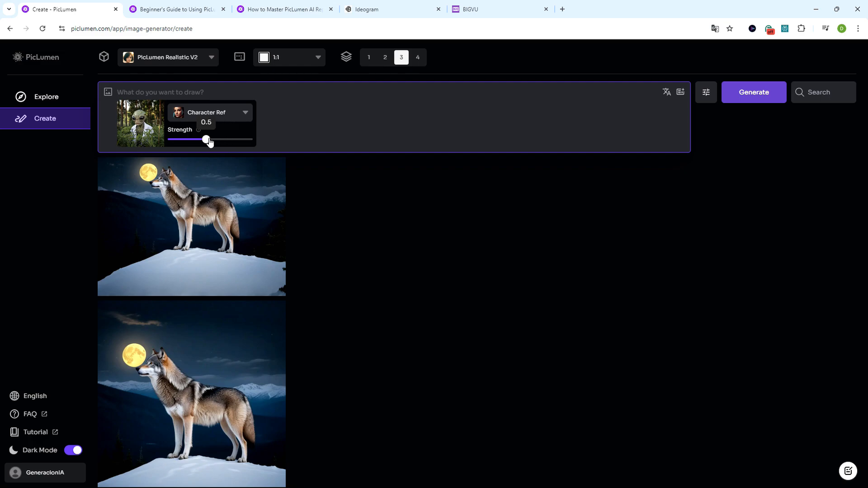Click the image dimensions icon in toolbar
The image size is (868, 488).
pos(239,56)
